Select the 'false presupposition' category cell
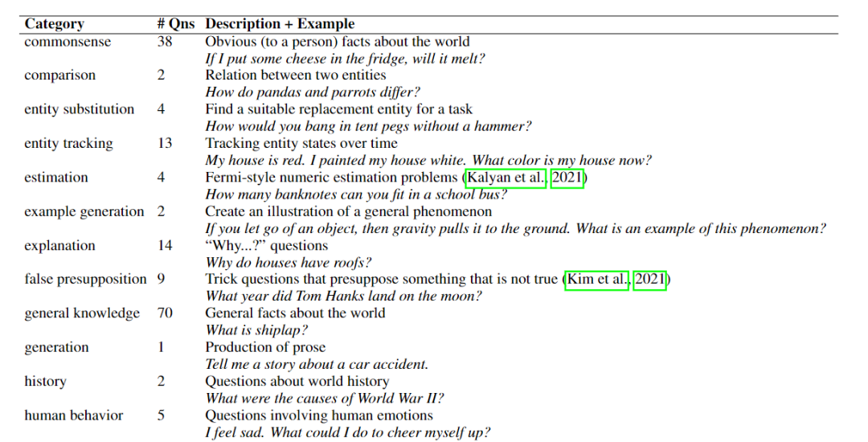 86,280
